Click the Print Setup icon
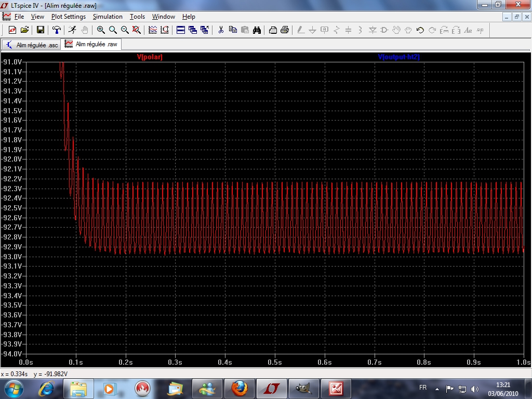Viewport: 532px width, 399px height. click(273, 30)
